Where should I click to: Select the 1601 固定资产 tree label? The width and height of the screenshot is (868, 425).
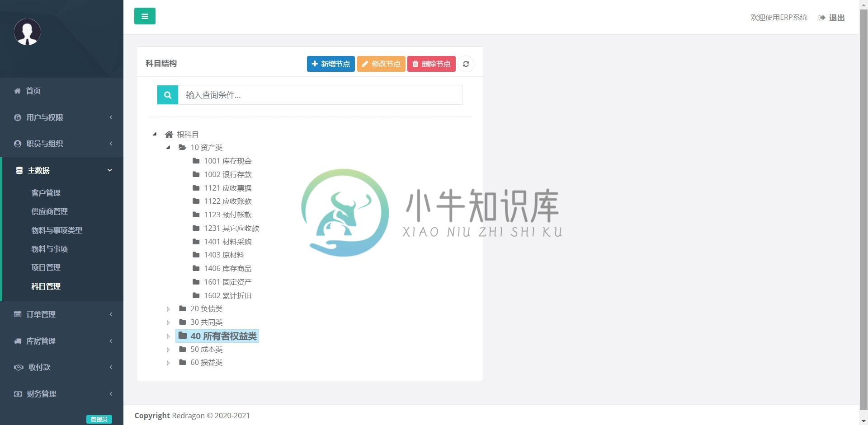227,282
